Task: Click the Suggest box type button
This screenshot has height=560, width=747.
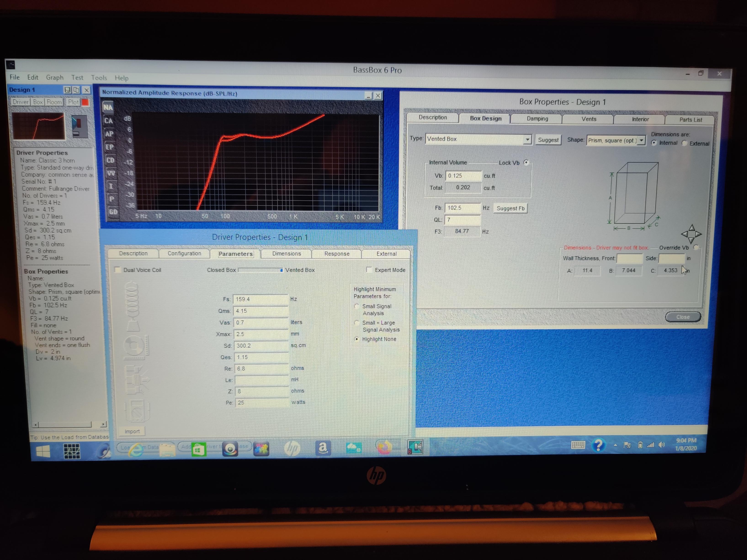Action: tap(548, 140)
